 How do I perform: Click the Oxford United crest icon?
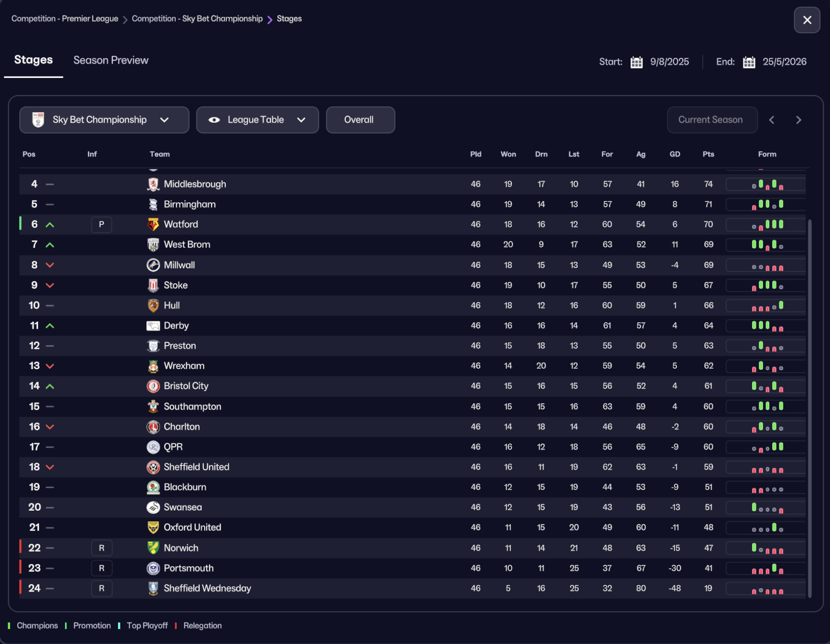(x=153, y=528)
